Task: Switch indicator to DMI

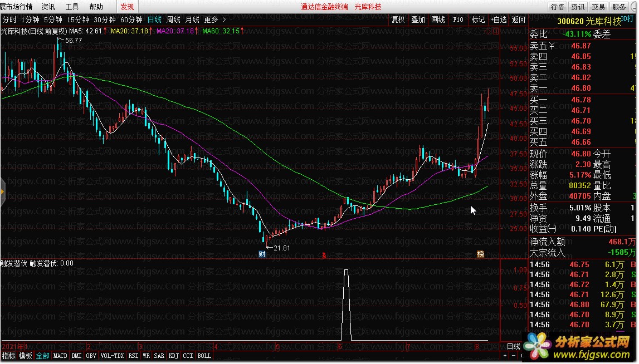Action: coord(76,356)
